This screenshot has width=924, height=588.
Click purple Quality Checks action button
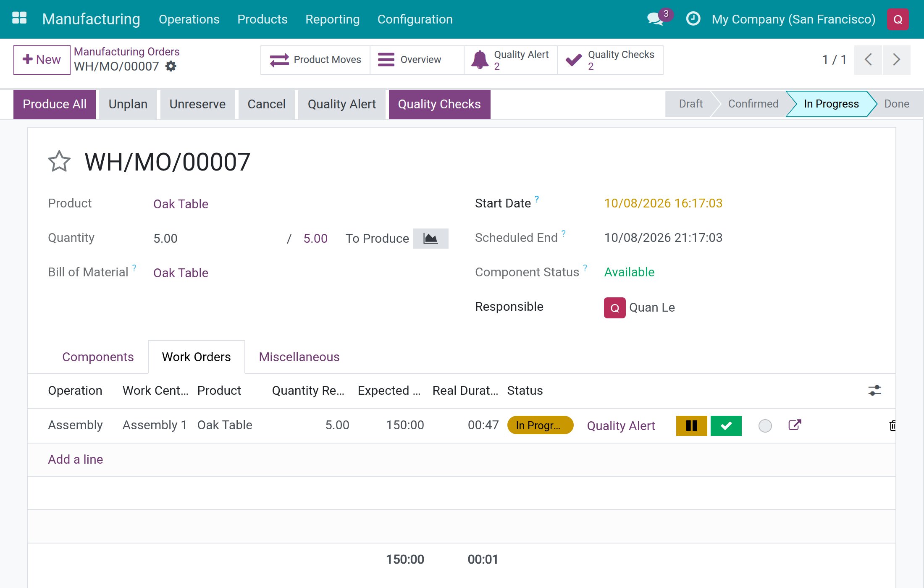(x=439, y=104)
